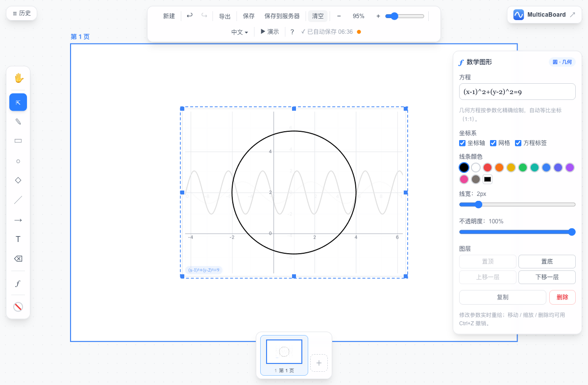Pick the rectangle shape tool
Screen dimensions: 588x385
click(x=18, y=141)
